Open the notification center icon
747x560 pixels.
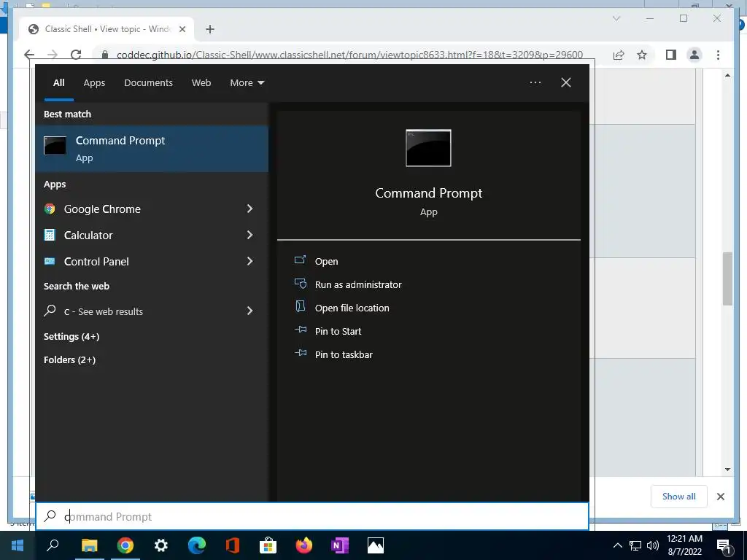pyautogui.click(x=724, y=545)
